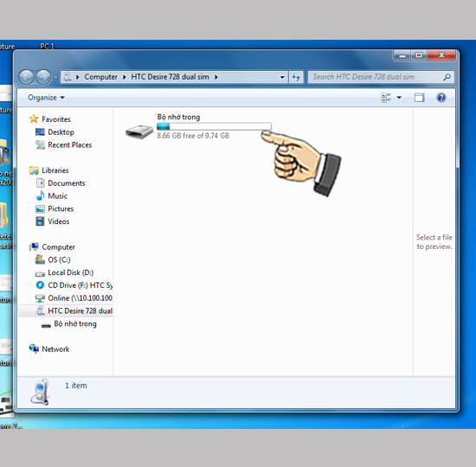Viewport: 476px width, 467px height.
Task: Expand arrow after Computer breadcrumb
Action: click(x=124, y=77)
